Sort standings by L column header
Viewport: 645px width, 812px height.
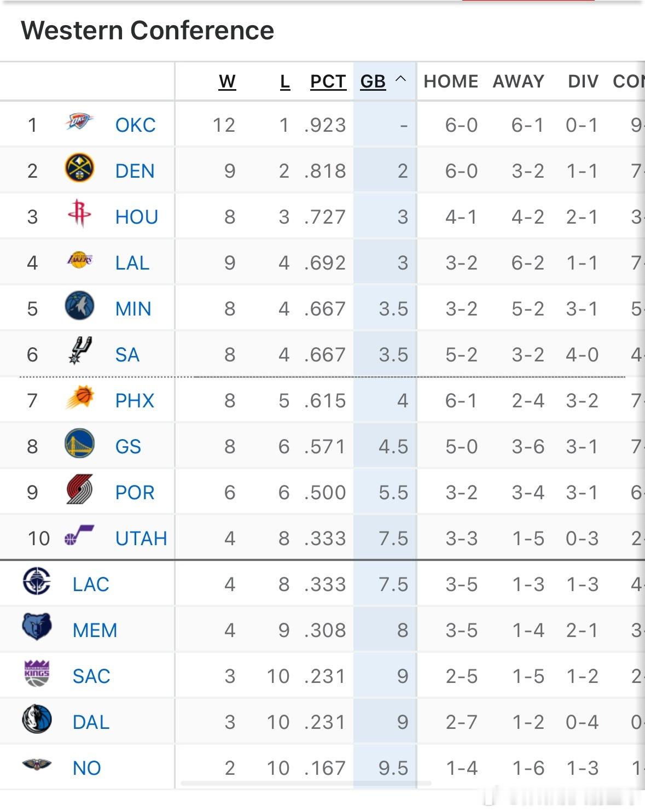[285, 81]
